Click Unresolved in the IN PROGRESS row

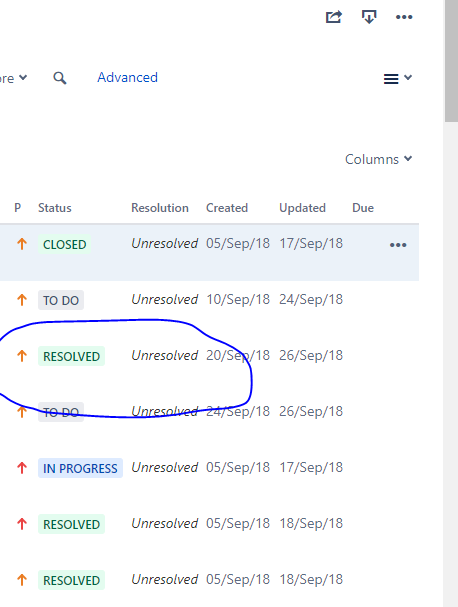click(x=165, y=467)
